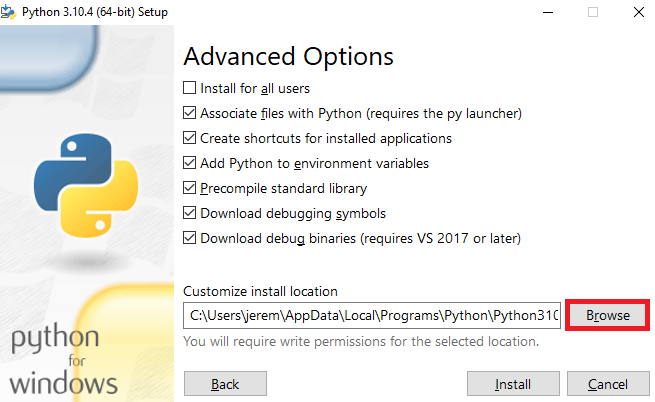This screenshot has width=655, height=402.
Task: Close the Python Setup window
Action: 638,12
